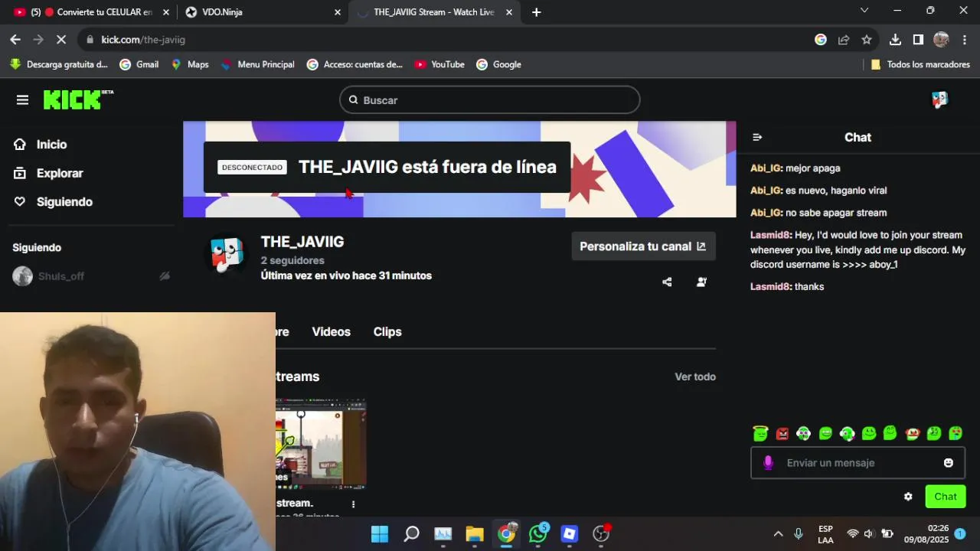Image resolution: width=980 pixels, height=551 pixels.
Task: Insert the red angry emote
Action: (x=782, y=434)
